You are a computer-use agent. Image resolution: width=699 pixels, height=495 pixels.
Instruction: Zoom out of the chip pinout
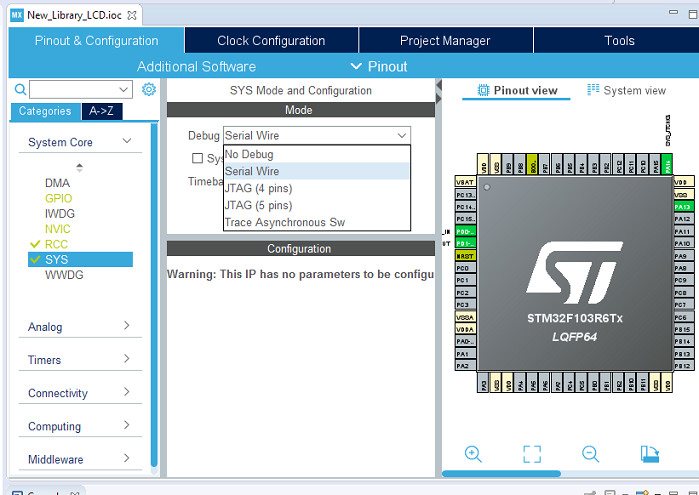click(x=590, y=454)
